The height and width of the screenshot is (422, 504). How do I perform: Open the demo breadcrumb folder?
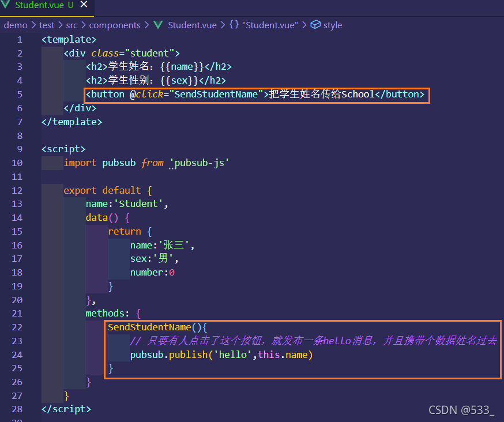coord(16,25)
